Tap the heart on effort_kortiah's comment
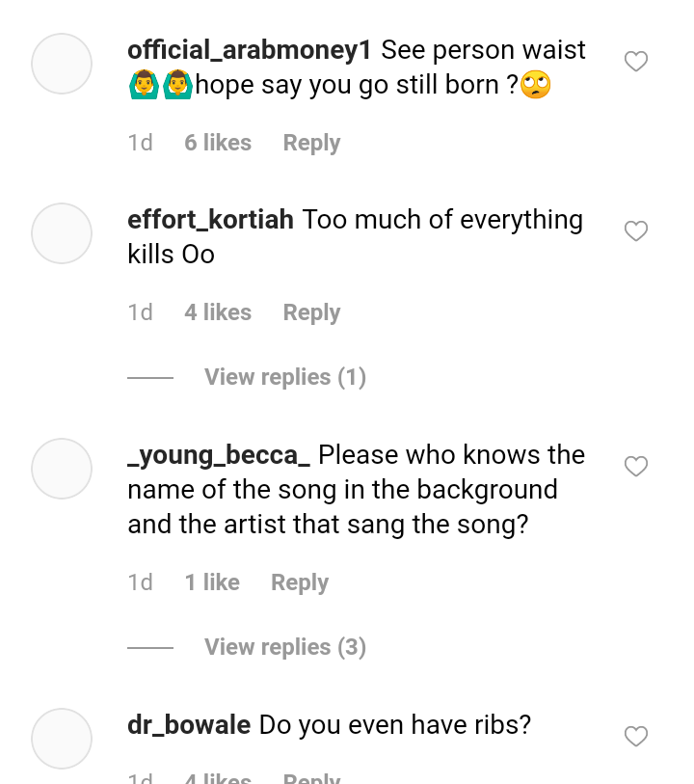Image resolution: width=694 pixels, height=784 pixels. click(635, 231)
